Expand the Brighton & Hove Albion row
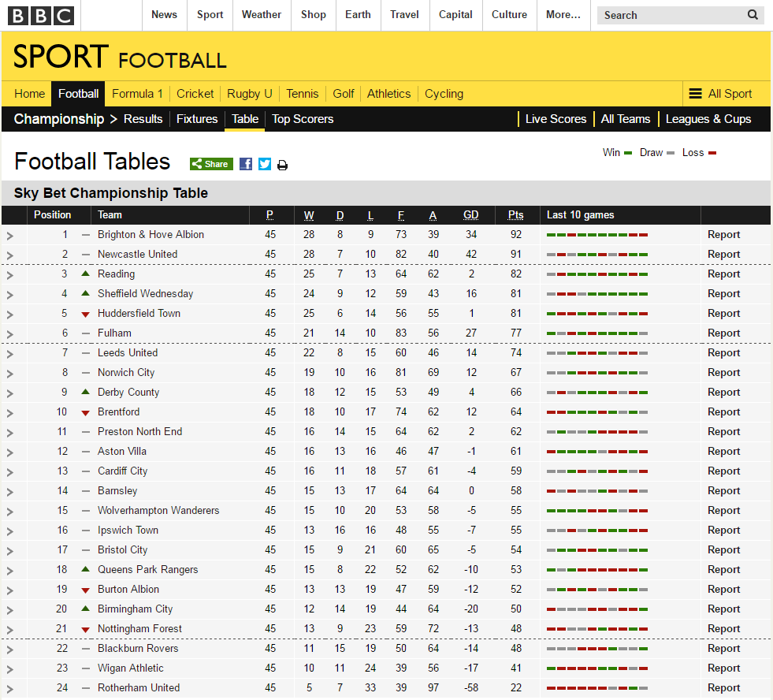 tap(10, 236)
